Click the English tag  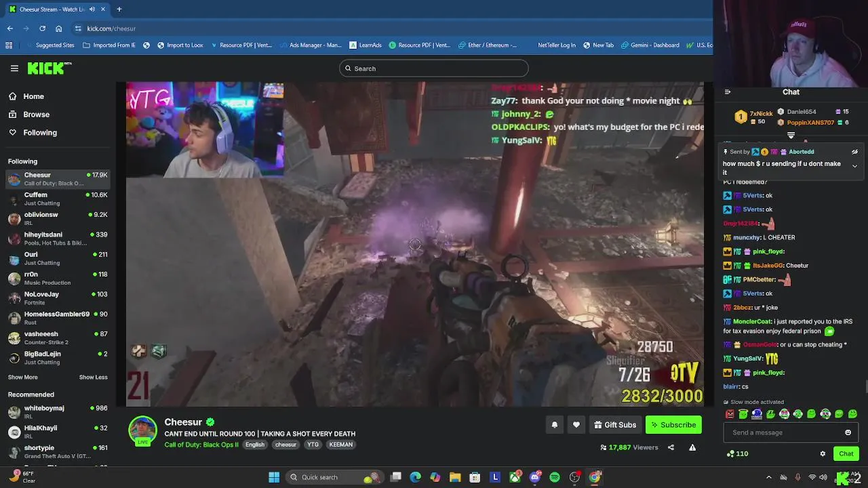[255, 445]
